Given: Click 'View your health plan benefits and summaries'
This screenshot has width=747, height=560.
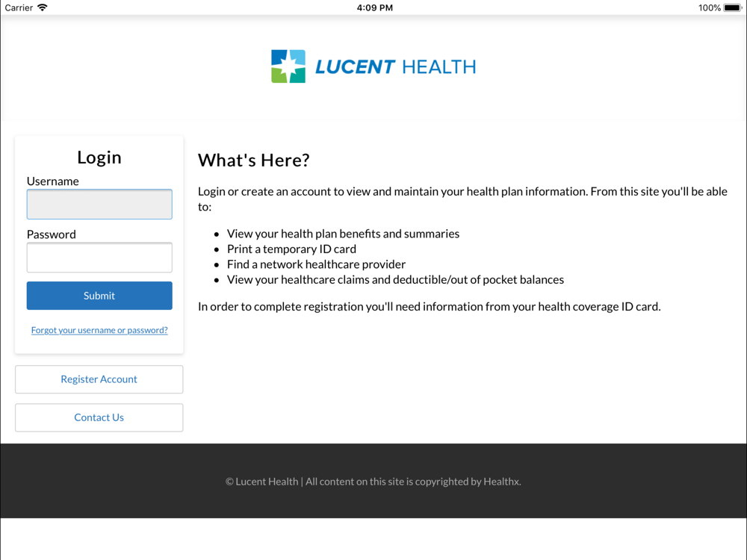Looking at the screenshot, I should pyautogui.click(x=343, y=234).
